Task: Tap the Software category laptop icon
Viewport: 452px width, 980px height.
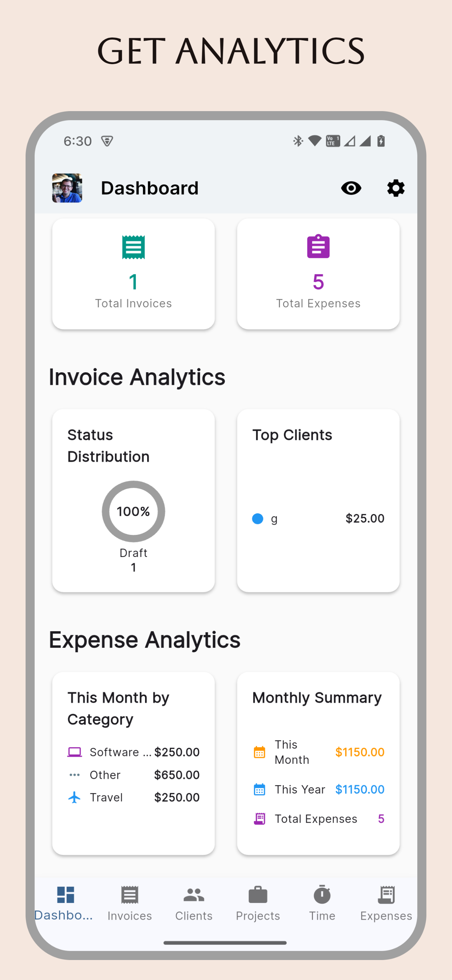Action: (75, 752)
